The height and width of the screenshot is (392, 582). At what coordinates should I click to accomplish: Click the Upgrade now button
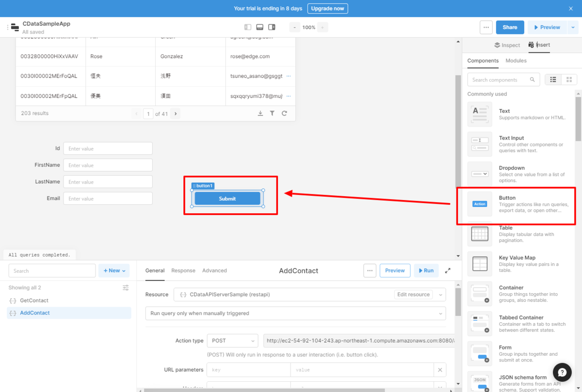click(x=327, y=9)
